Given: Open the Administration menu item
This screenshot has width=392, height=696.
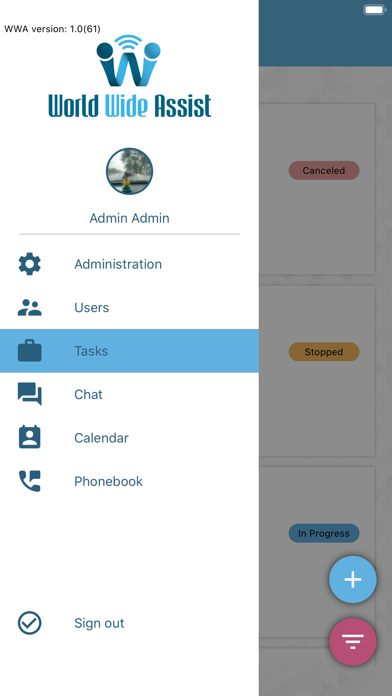Looking at the screenshot, I should pyautogui.click(x=129, y=264).
